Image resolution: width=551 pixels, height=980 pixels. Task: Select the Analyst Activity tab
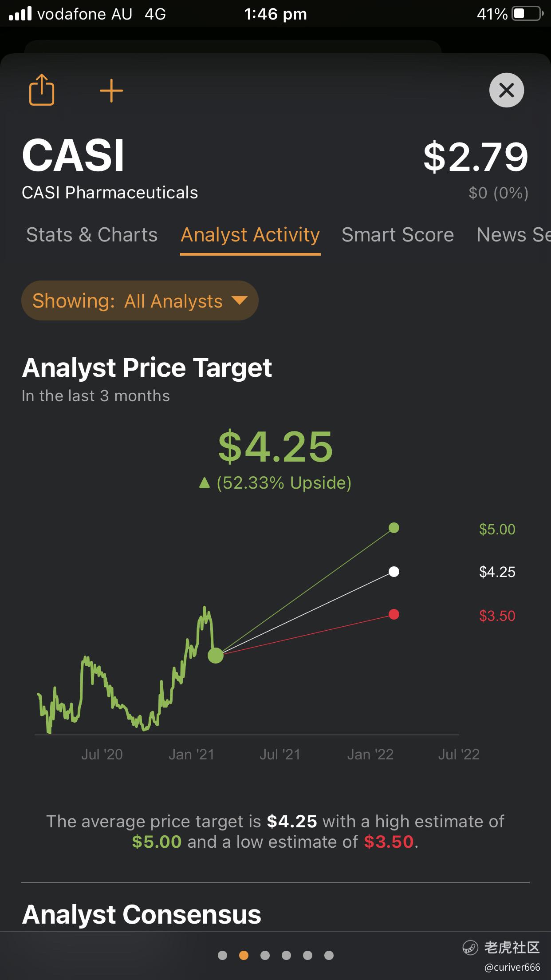pyautogui.click(x=250, y=235)
